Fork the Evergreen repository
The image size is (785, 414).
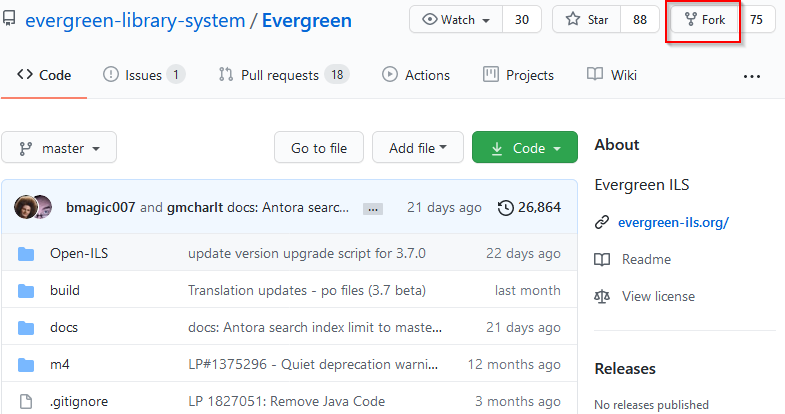click(704, 20)
